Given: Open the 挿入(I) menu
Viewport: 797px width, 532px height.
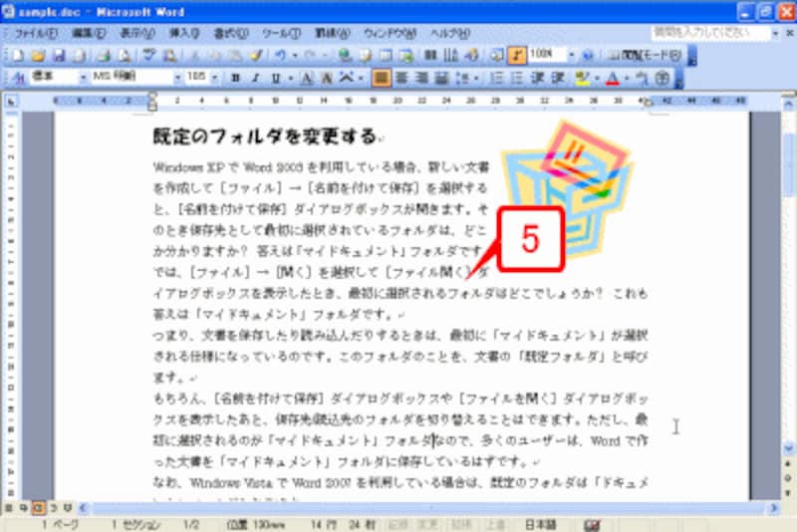Looking at the screenshot, I should (x=184, y=34).
